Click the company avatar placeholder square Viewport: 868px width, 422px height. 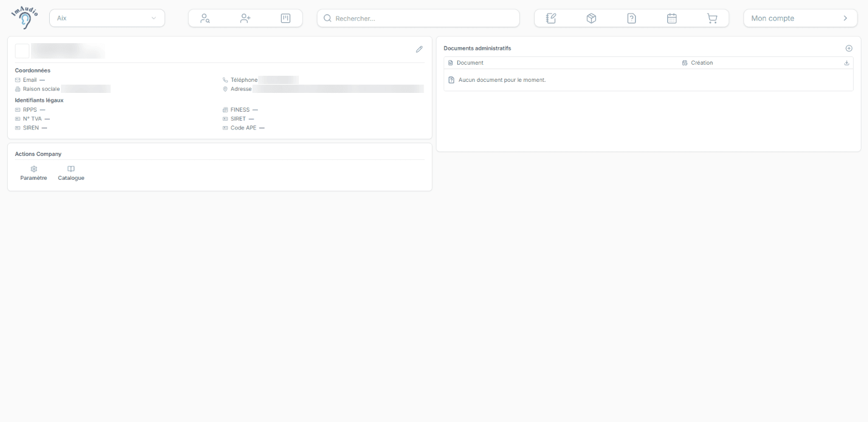pyautogui.click(x=22, y=51)
